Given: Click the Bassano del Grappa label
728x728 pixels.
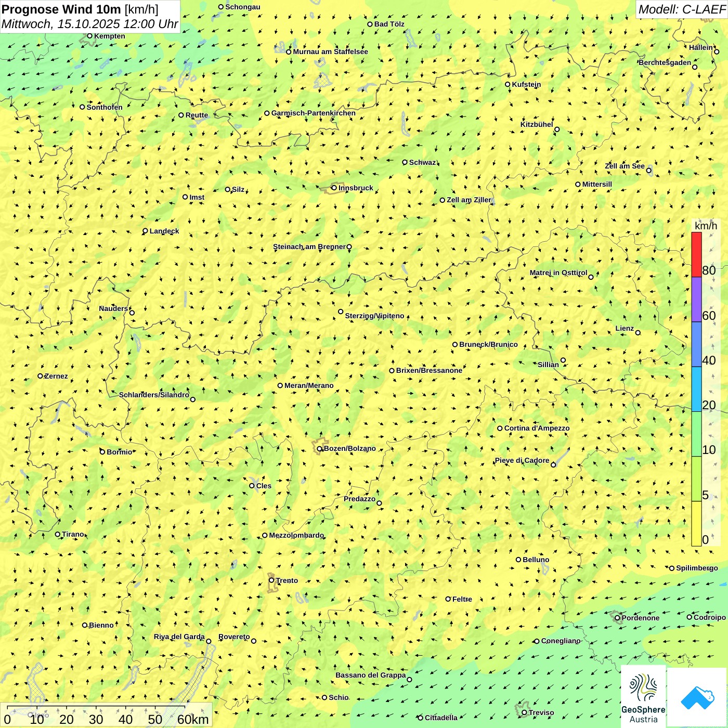Looking at the screenshot, I should pyautogui.click(x=371, y=675).
